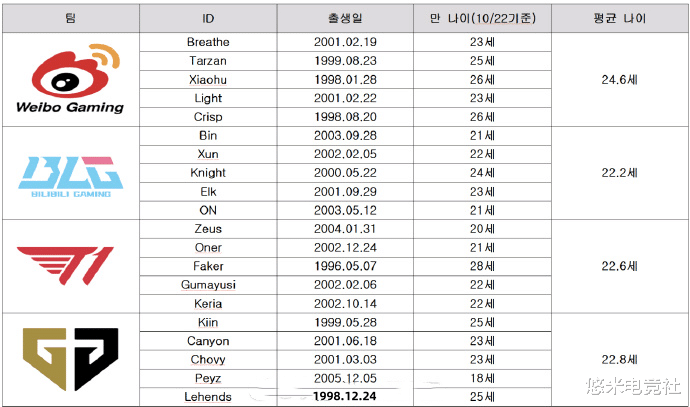Select the ID column header
Viewport: 690px width, 407px height.
point(208,18)
